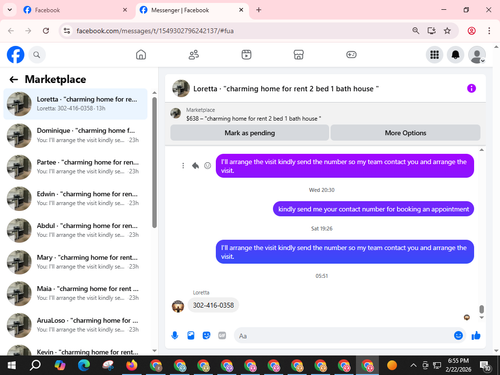Screen dimensions: 500x375
Task: Click the address bar URL
Action: pos(155,31)
